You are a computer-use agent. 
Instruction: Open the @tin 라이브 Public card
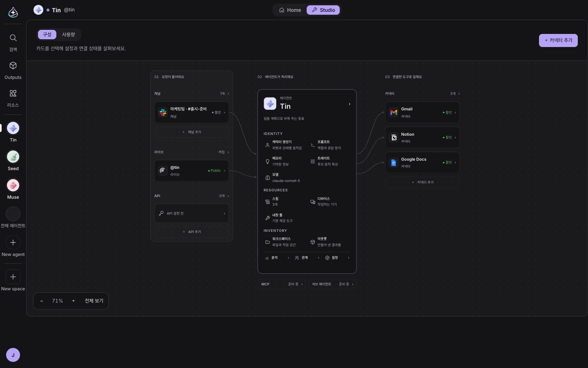click(x=192, y=171)
